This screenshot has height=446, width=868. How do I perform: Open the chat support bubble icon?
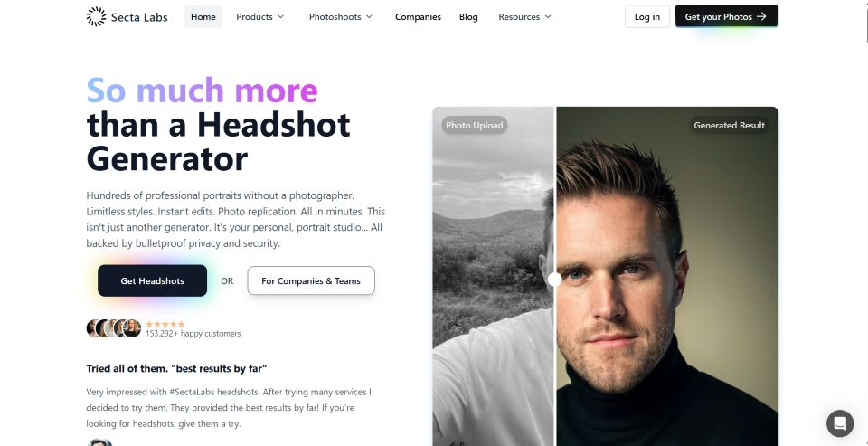click(840, 423)
